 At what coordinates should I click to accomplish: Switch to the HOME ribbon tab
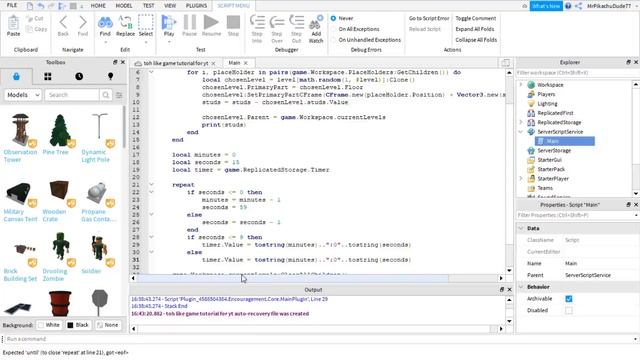(x=98, y=6)
